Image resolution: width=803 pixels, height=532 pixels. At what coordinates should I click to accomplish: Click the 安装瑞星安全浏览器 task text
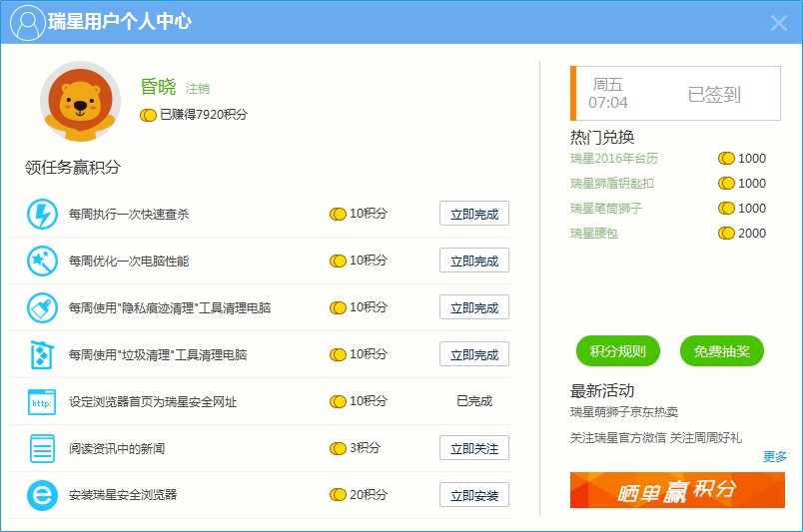123,495
